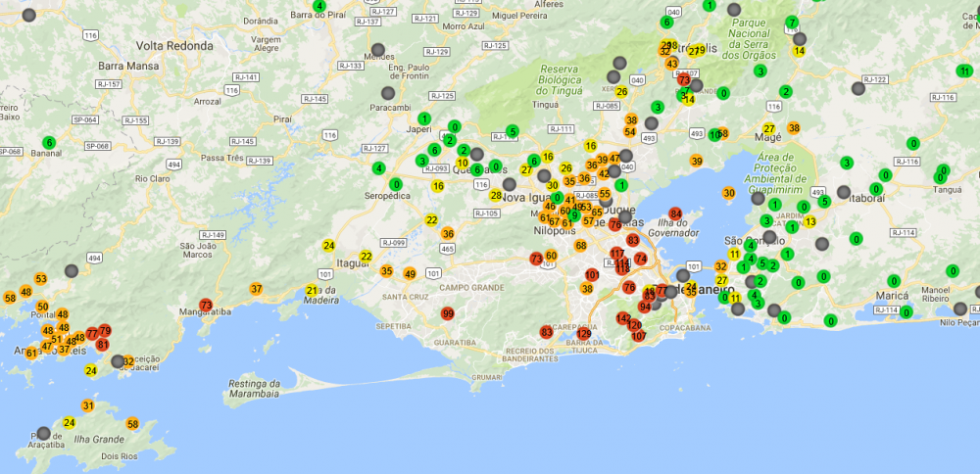Click red 84 marker above Ilha do Governador
Image resolution: width=980 pixels, height=474 pixels.
pos(675,213)
